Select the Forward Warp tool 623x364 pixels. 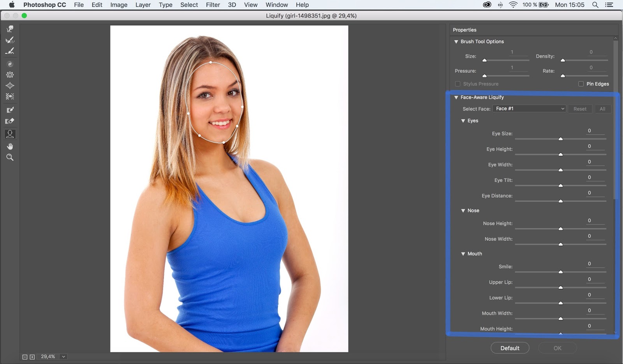coord(10,28)
